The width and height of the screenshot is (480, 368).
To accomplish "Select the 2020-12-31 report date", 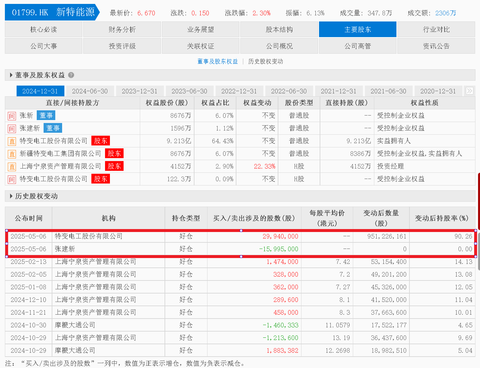I will click(438, 91).
